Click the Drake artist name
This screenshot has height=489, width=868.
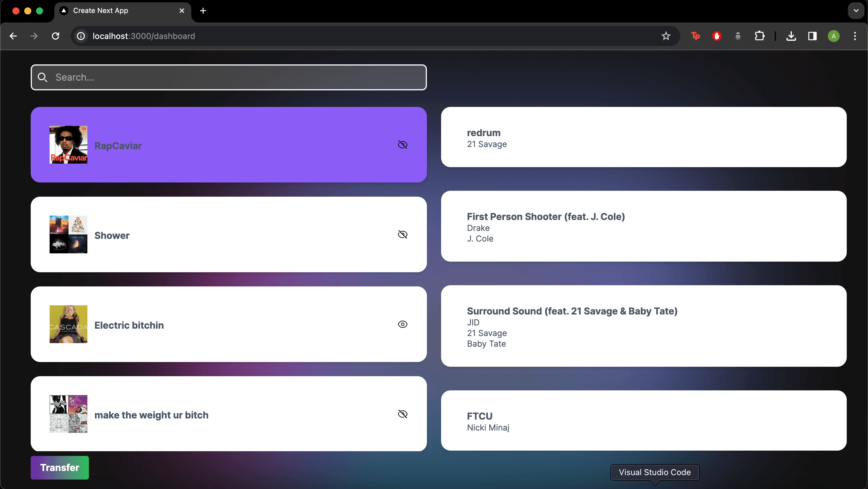point(478,228)
